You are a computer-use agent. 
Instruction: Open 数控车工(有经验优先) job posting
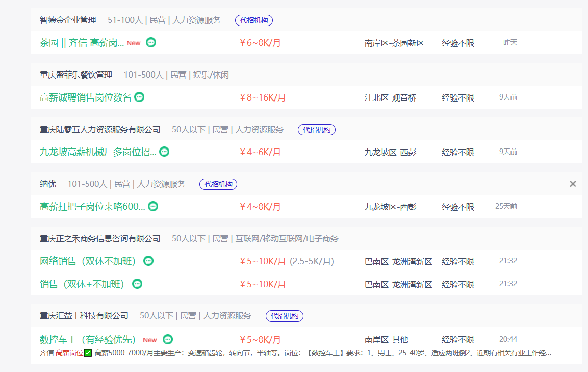[x=89, y=340]
